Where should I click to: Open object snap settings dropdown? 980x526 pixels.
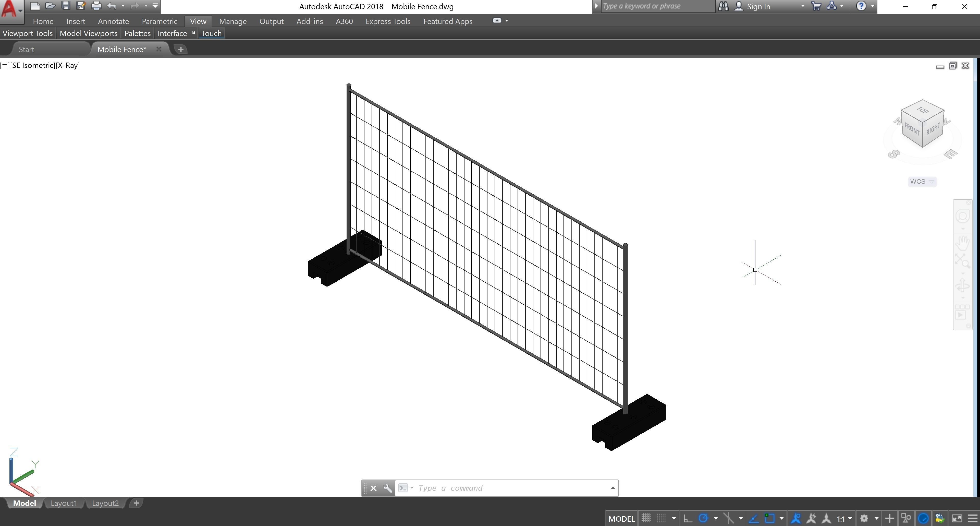coord(781,518)
